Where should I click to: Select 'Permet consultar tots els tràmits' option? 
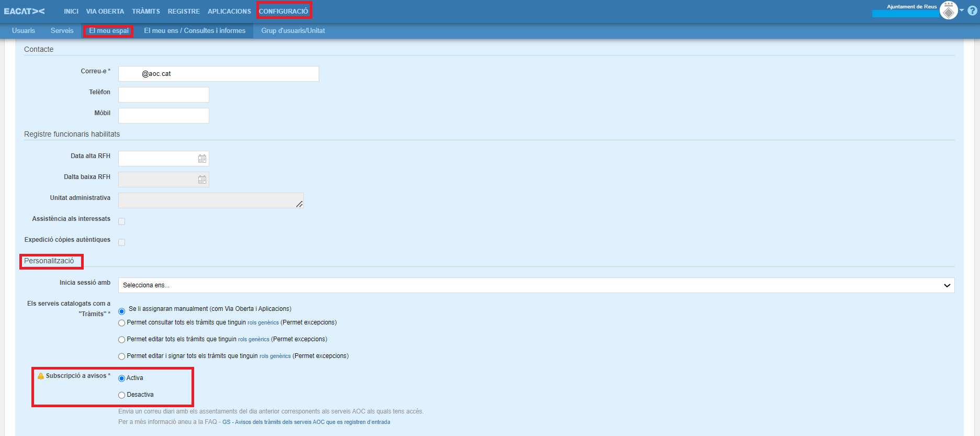coord(122,323)
